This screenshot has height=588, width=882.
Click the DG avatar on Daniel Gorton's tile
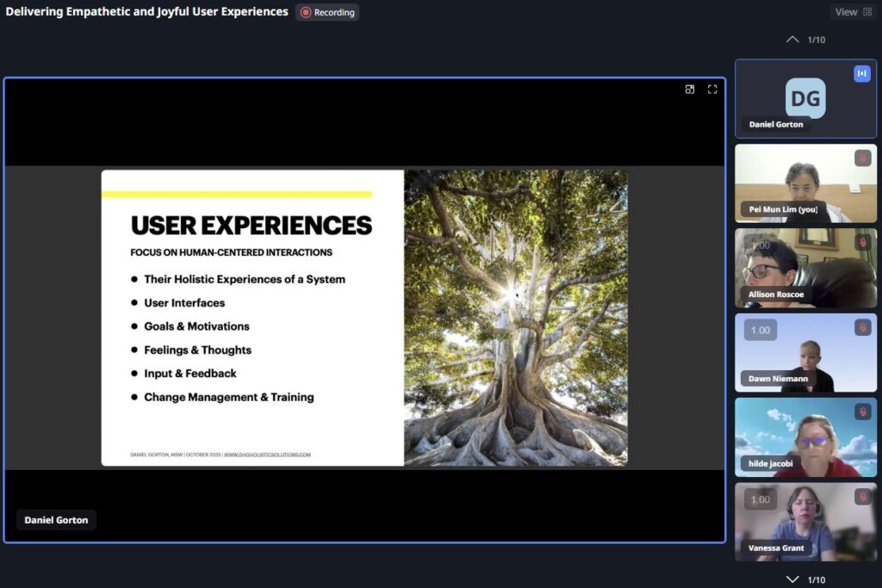805,97
